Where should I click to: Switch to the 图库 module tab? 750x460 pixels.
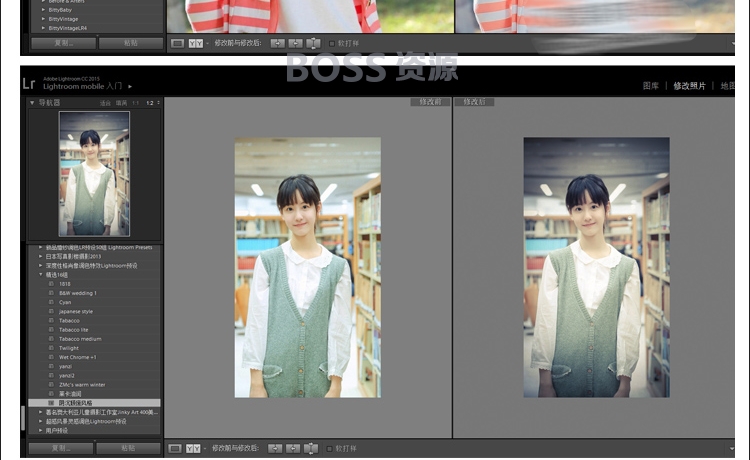tap(651, 86)
